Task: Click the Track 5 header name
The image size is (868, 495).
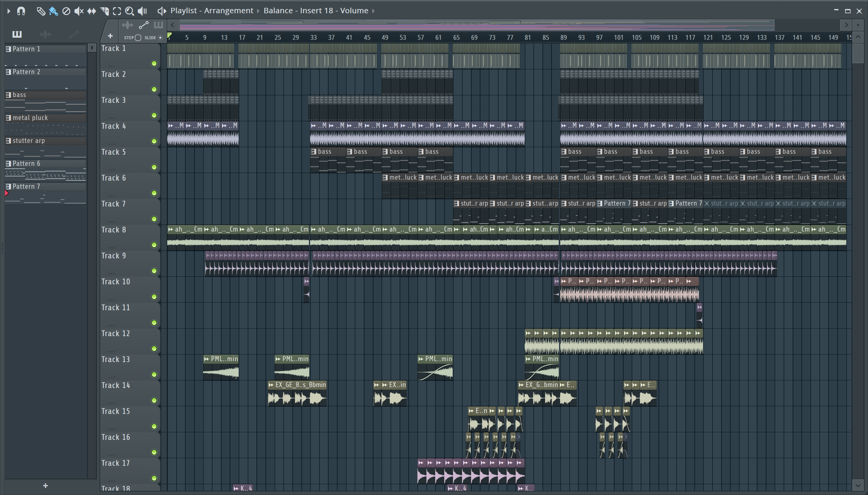Action: [x=114, y=152]
